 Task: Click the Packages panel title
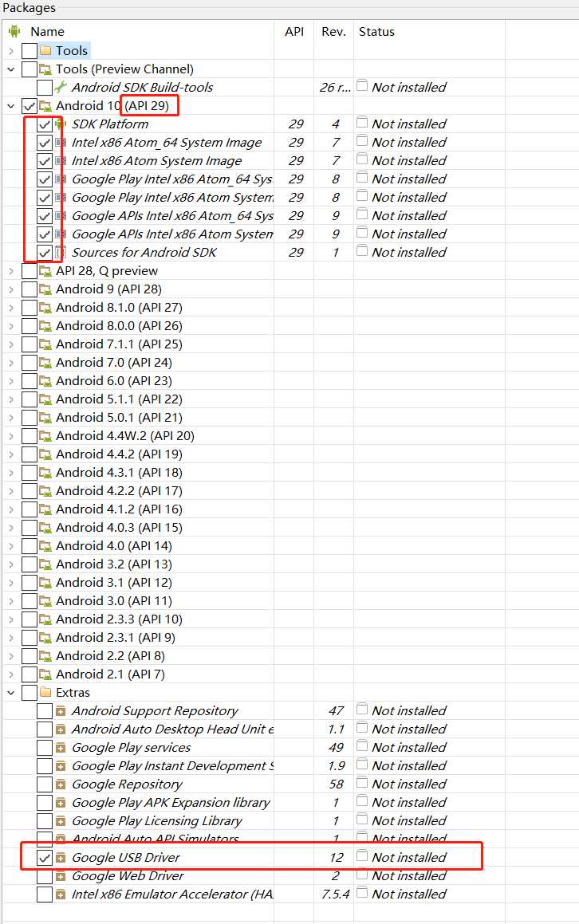(x=29, y=8)
